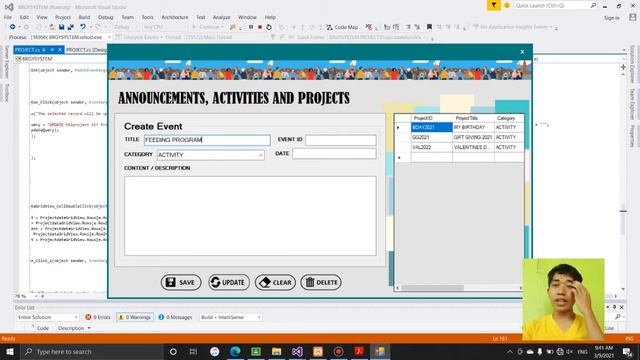Click the MY BIRTHDAY project title cell

pos(473,127)
